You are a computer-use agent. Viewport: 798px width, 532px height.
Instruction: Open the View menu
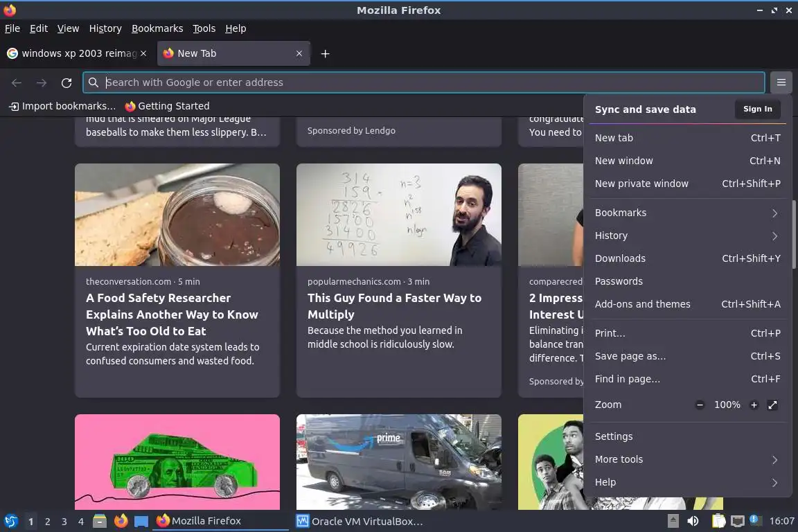click(x=68, y=28)
